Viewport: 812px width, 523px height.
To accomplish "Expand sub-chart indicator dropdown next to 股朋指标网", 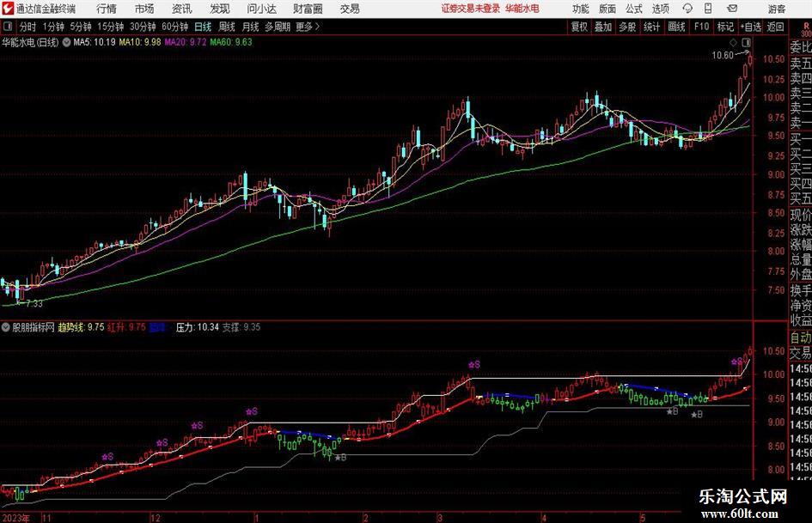I will [6, 327].
